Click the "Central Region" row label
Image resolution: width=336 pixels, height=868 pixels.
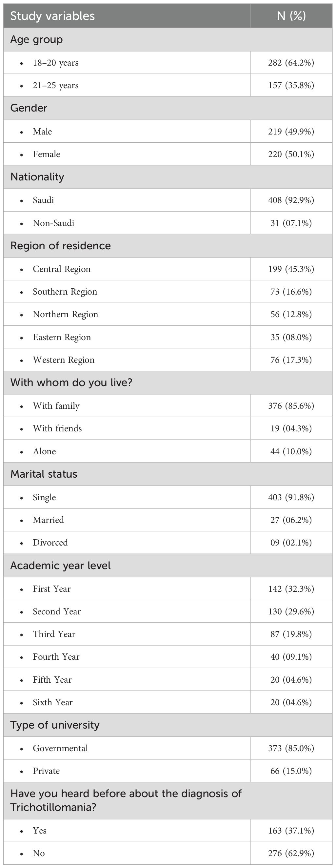click(x=62, y=269)
